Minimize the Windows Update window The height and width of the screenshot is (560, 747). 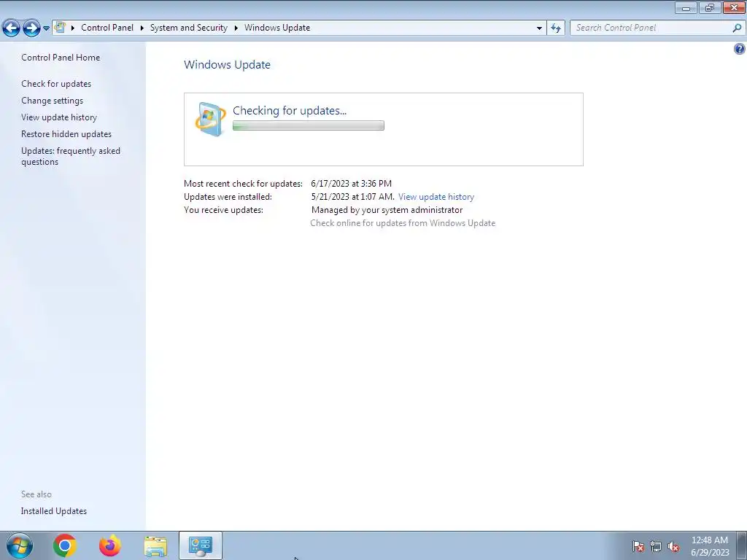(686, 8)
